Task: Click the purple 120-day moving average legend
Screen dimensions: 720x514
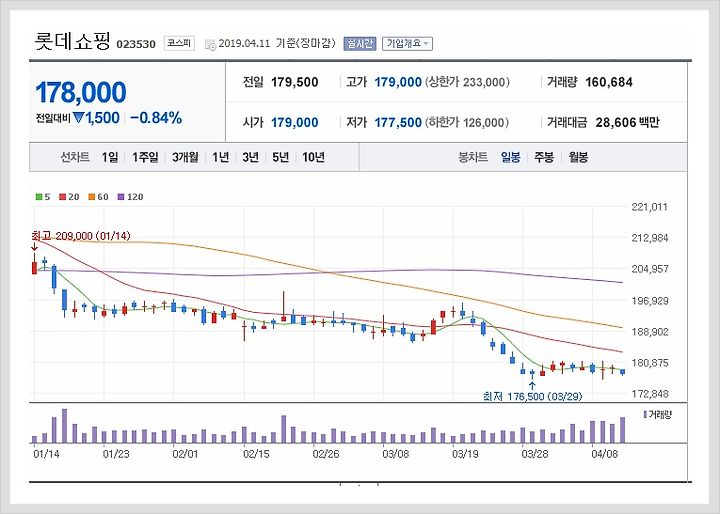Action: (130, 197)
